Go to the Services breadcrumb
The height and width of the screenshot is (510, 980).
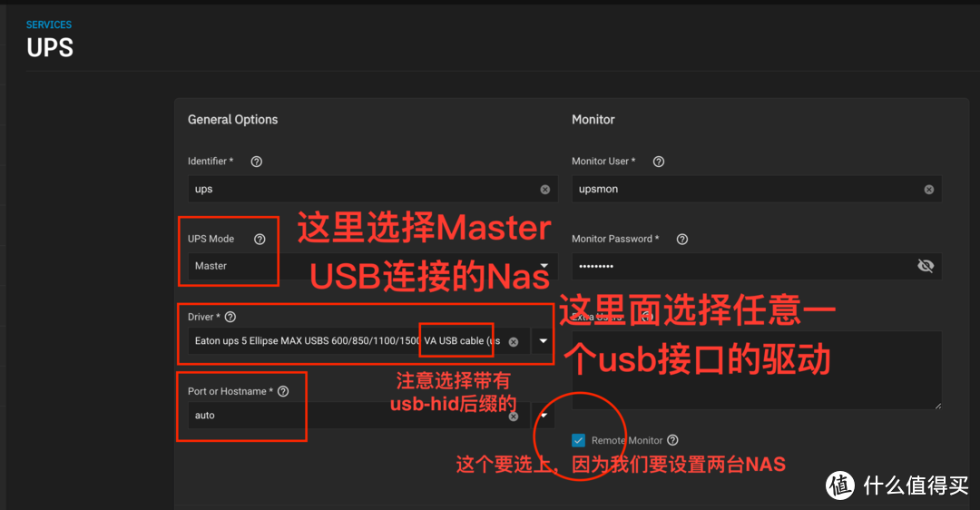pyautogui.click(x=49, y=25)
